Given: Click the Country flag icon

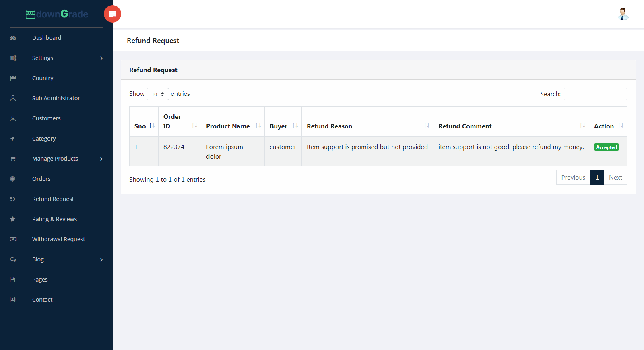Looking at the screenshot, I should pos(13,78).
